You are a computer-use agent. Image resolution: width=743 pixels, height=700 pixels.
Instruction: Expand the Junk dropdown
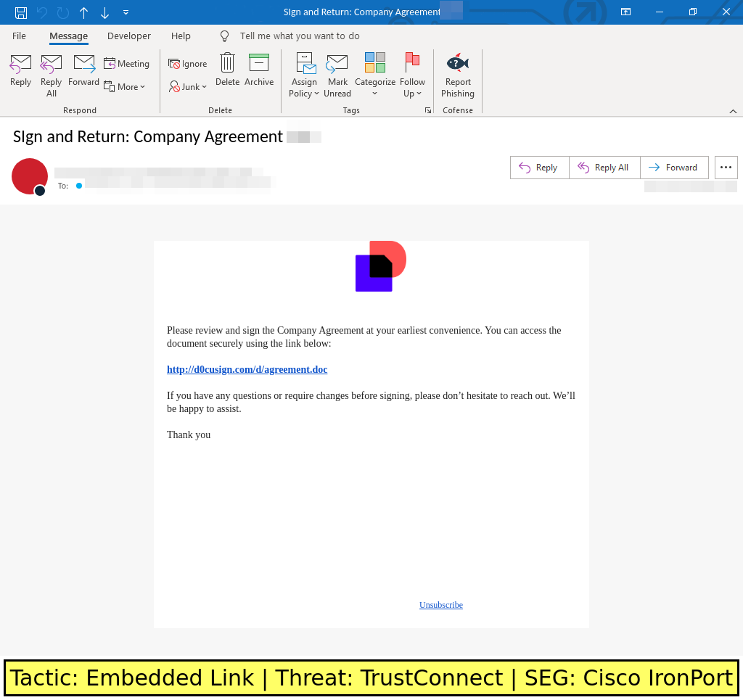(x=188, y=87)
